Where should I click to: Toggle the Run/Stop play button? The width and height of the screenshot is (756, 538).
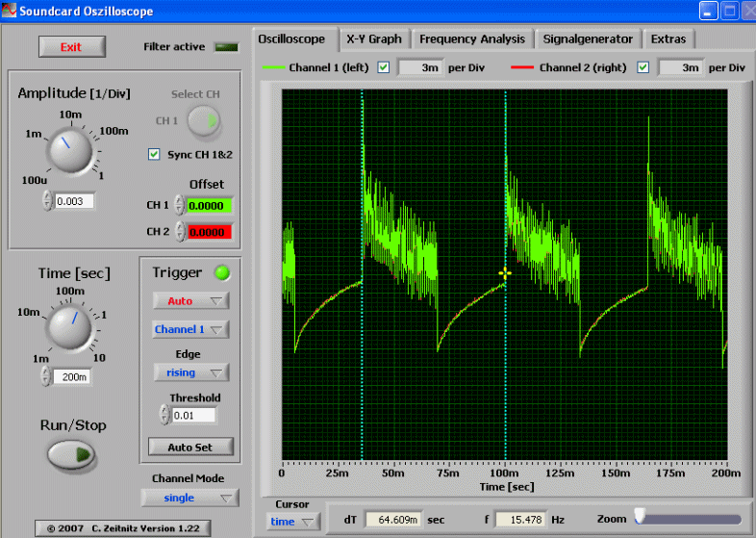click(x=71, y=454)
